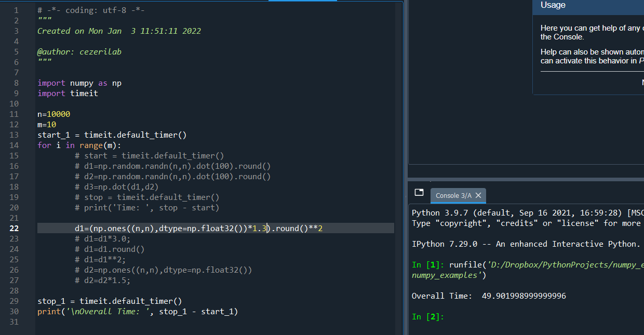
Task: Click the '# -*- coding: utf-8 -*-' line
Action: [x=91, y=10]
